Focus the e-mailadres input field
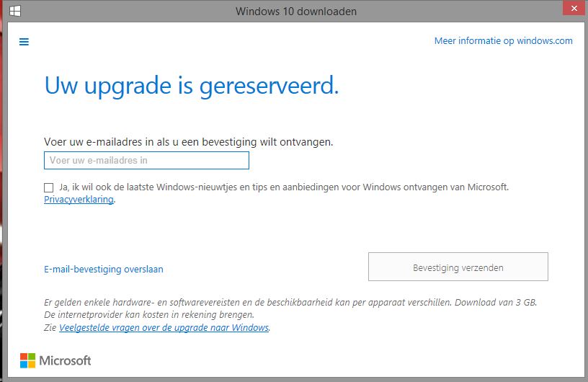This screenshot has height=382, width=588. 146,160
